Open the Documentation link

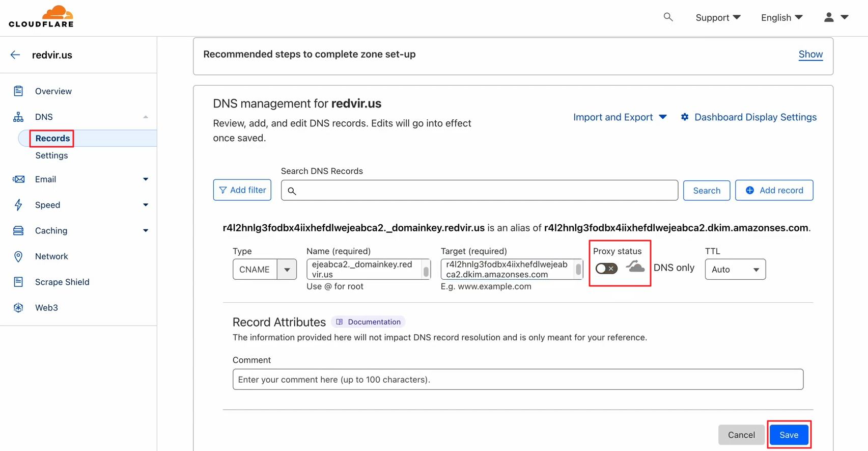368,322
